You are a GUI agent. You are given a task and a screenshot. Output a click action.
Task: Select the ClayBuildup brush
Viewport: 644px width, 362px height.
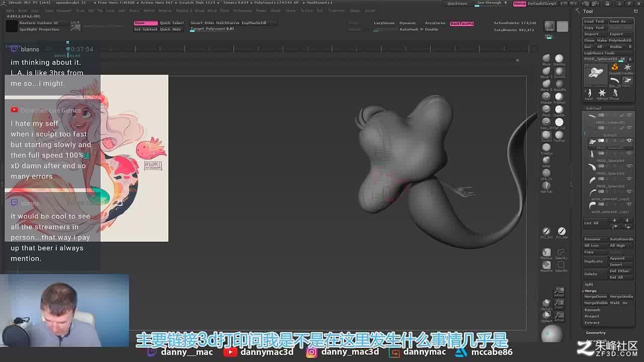click(x=546, y=136)
